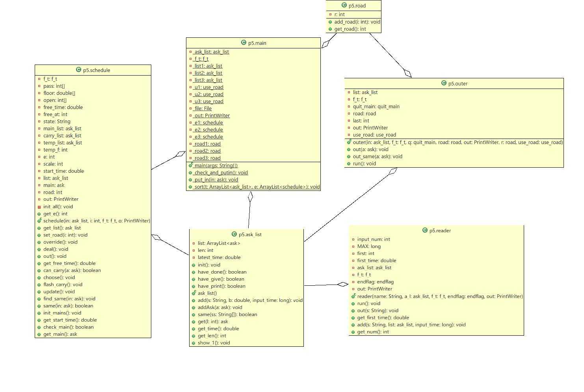
Task: Click the class icon beside p5.main title
Action: 244,43
